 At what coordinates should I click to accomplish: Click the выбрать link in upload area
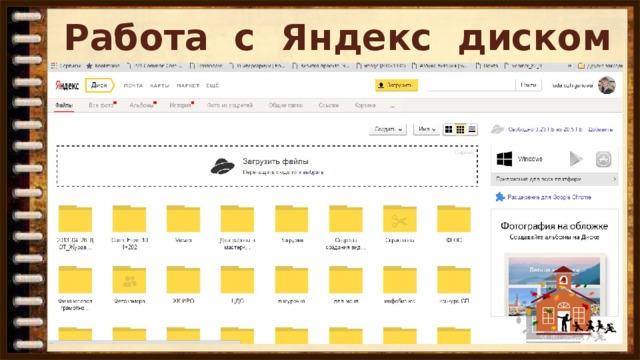(313, 172)
